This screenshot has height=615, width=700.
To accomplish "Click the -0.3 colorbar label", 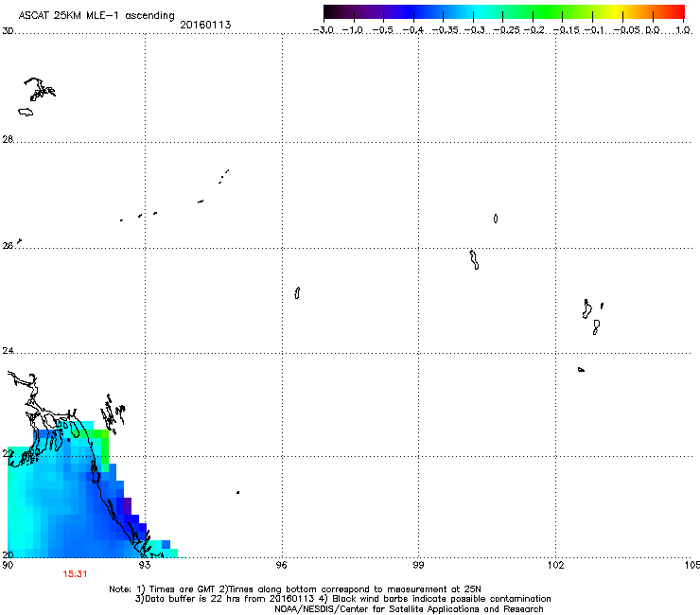I will point(474,30).
